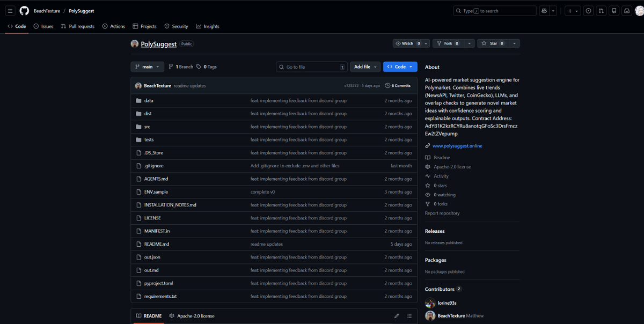Open the hamburger navigation menu
Image resolution: width=644 pixels, height=324 pixels.
pos(10,11)
